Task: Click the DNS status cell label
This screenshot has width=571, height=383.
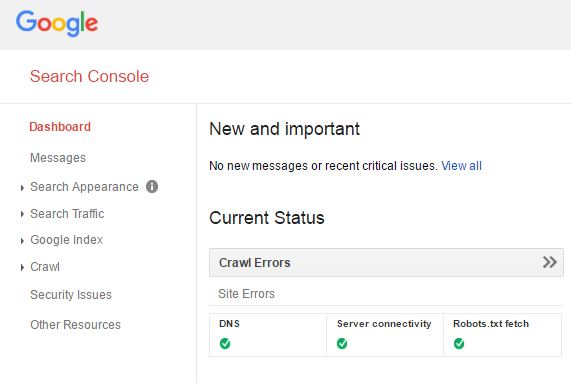Action: click(x=229, y=324)
